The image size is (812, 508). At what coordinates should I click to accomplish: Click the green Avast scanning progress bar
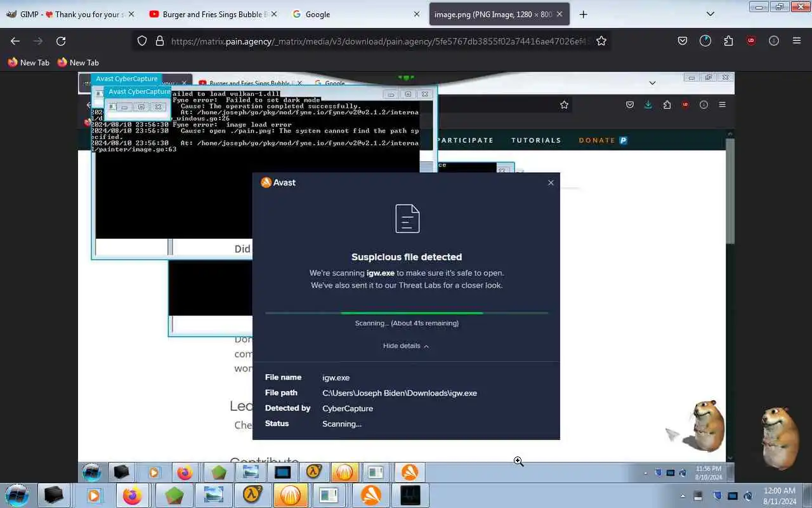click(412, 313)
